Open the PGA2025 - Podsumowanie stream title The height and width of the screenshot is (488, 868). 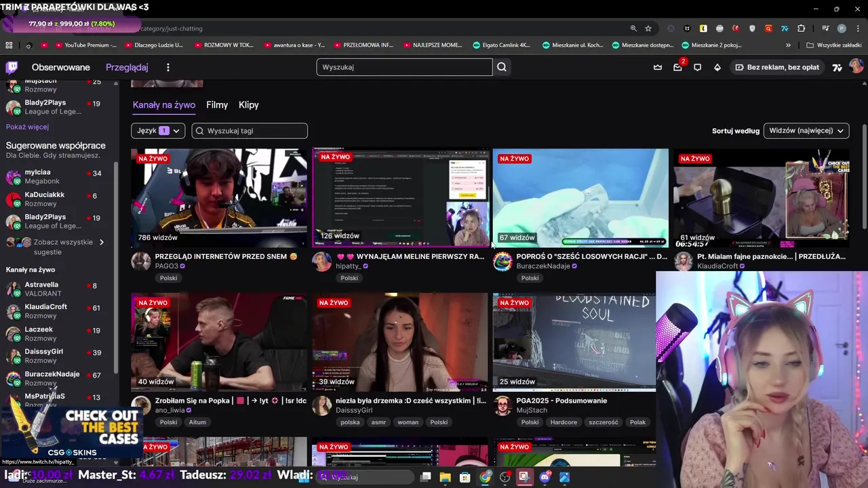(561, 401)
